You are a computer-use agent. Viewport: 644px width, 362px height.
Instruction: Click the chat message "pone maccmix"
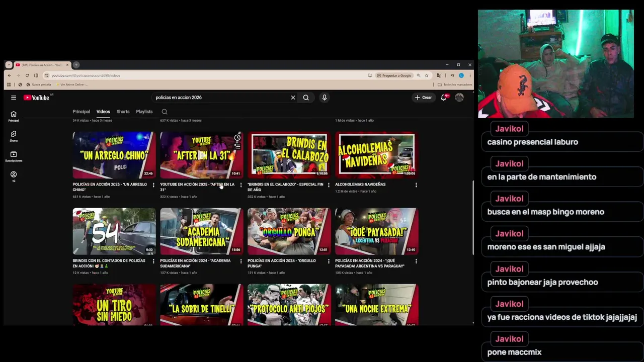[514, 352]
